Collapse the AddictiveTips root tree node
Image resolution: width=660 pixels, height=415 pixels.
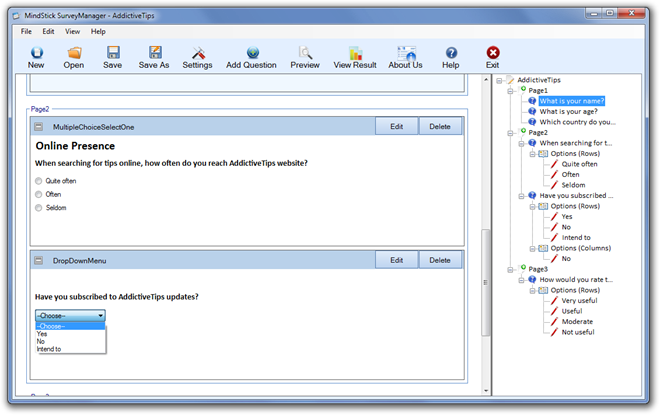(499, 80)
